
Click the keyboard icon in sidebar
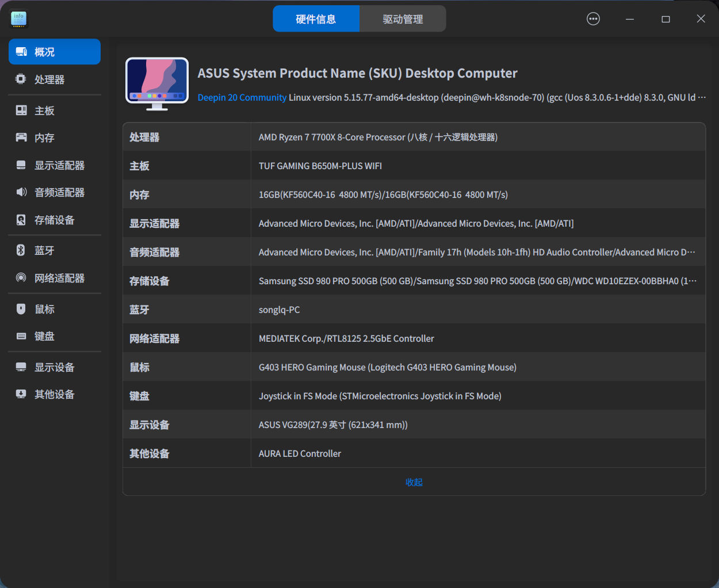tap(21, 336)
